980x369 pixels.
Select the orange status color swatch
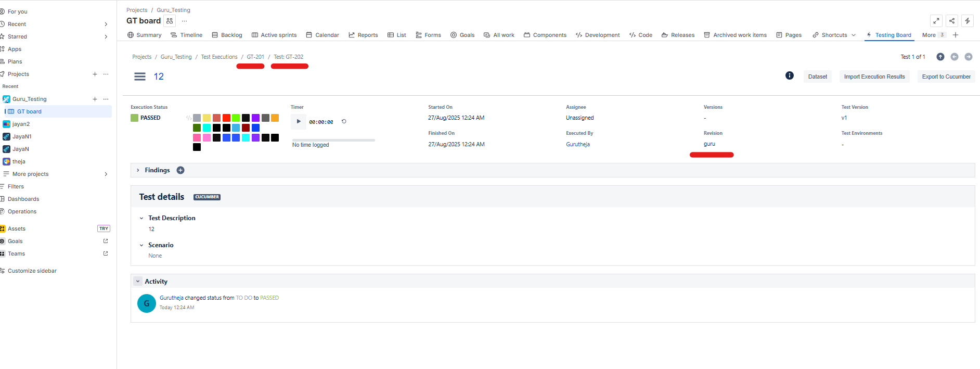click(275, 118)
